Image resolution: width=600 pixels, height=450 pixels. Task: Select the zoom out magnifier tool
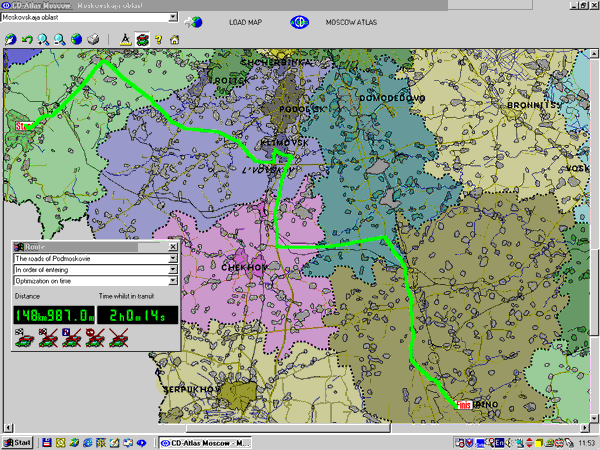click(x=60, y=39)
